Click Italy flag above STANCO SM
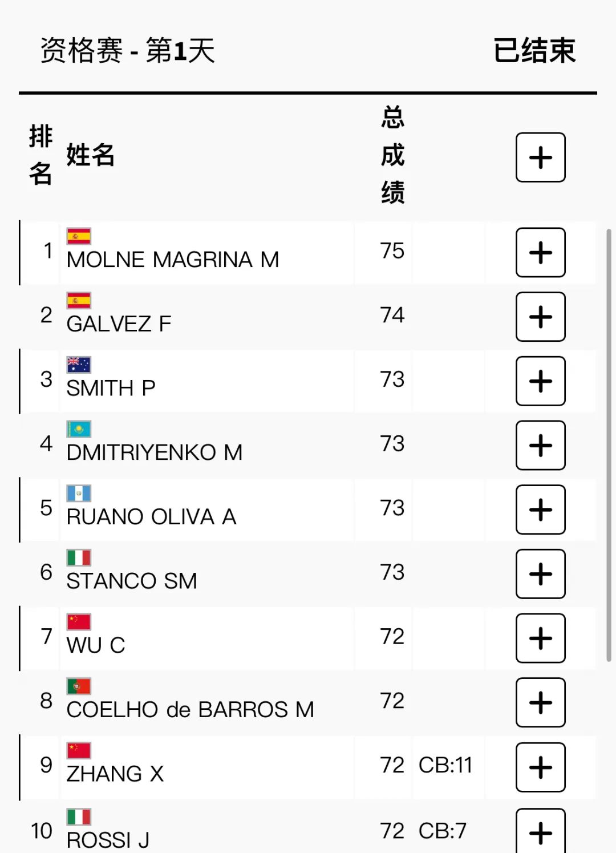 coord(79,557)
